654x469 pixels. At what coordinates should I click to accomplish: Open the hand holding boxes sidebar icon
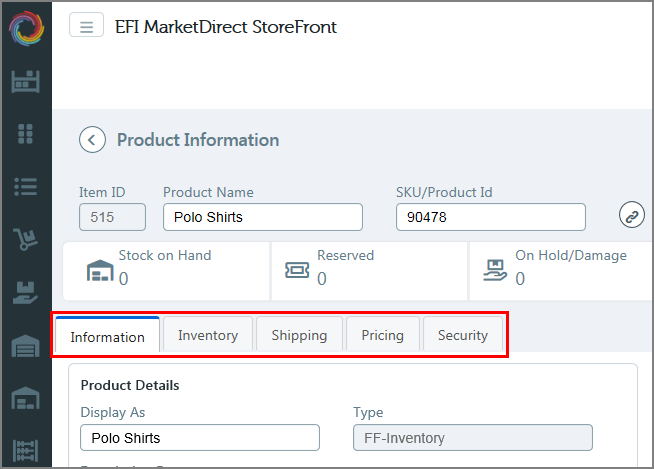coord(25,292)
